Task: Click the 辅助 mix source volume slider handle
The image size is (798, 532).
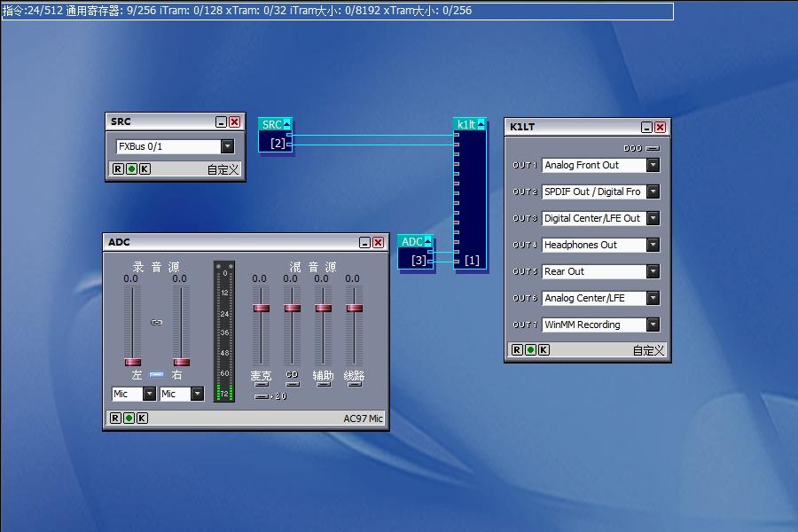Action: (x=324, y=308)
